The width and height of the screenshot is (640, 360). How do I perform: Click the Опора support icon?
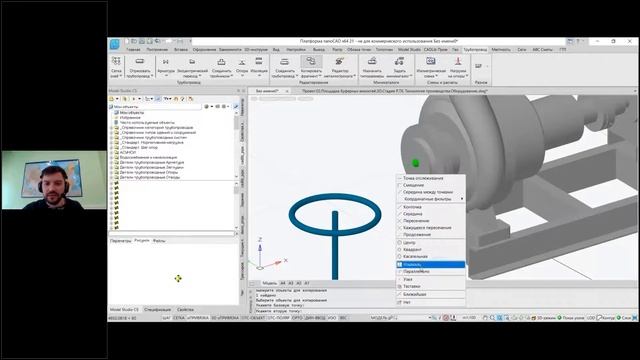pos(242,62)
